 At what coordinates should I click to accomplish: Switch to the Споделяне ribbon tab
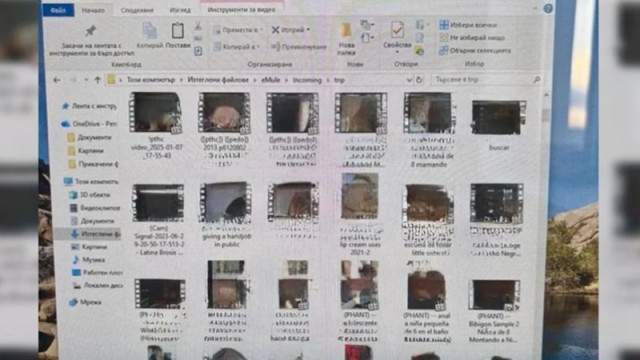137,10
